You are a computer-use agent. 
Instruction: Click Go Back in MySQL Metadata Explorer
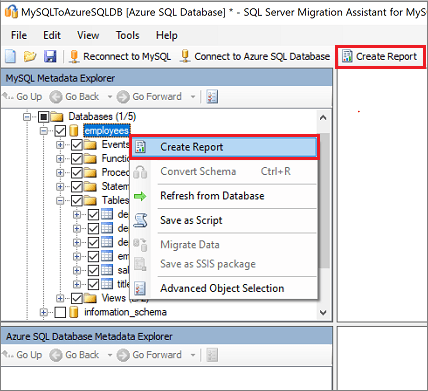(75, 97)
